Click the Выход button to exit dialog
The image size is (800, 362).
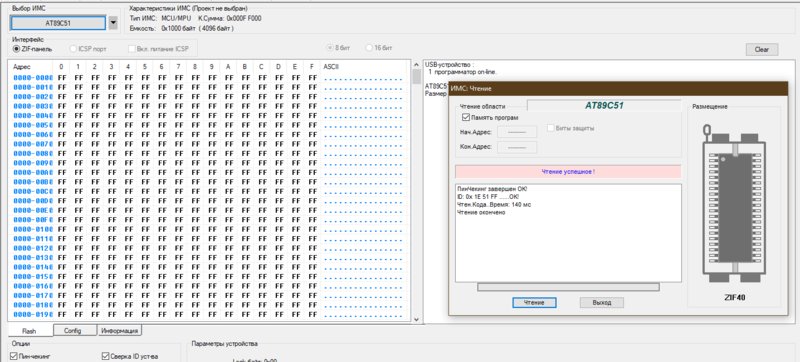602,302
